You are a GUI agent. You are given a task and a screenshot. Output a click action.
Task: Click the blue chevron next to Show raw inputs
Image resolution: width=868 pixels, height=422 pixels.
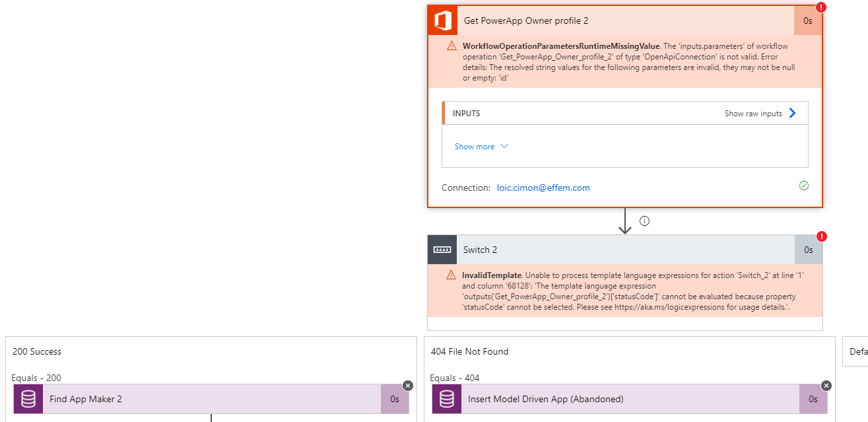point(793,113)
